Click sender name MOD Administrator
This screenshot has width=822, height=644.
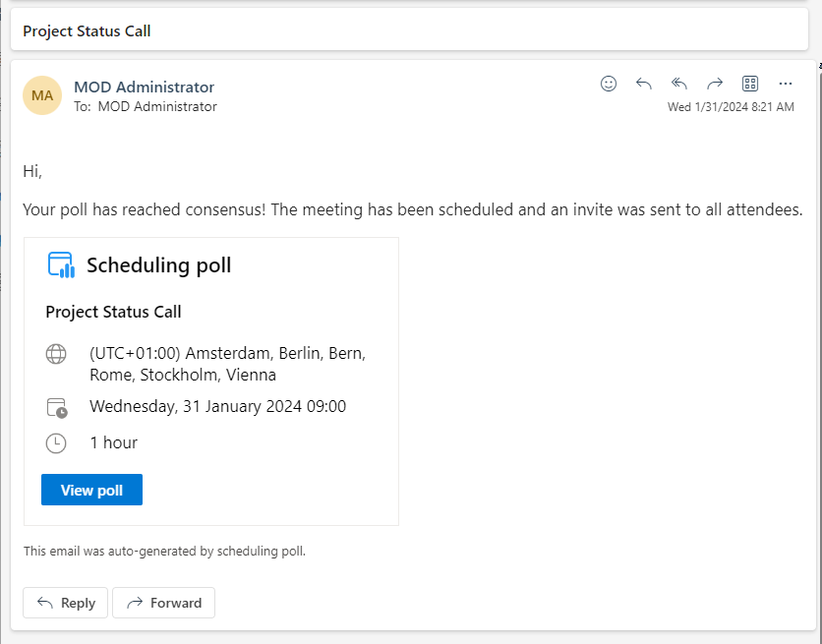click(144, 87)
